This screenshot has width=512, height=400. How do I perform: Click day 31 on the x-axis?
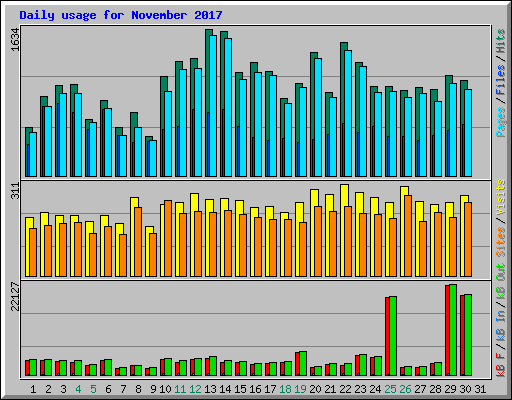(480, 389)
